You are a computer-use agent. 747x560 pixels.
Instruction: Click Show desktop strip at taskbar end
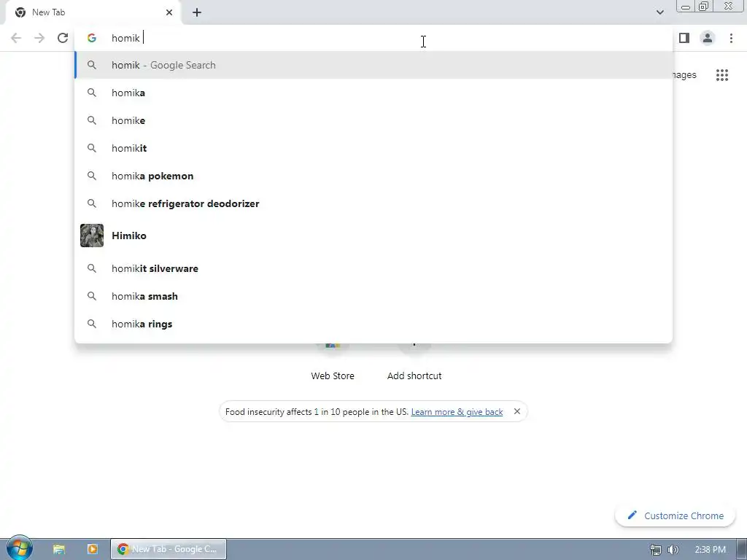click(x=742, y=549)
